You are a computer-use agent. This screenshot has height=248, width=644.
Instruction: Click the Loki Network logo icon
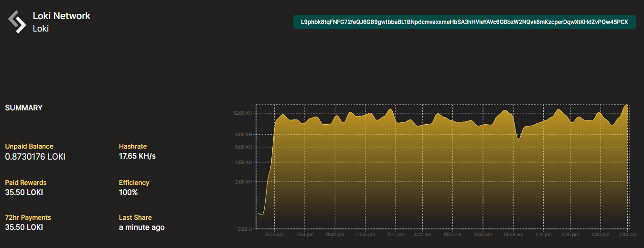(x=17, y=22)
